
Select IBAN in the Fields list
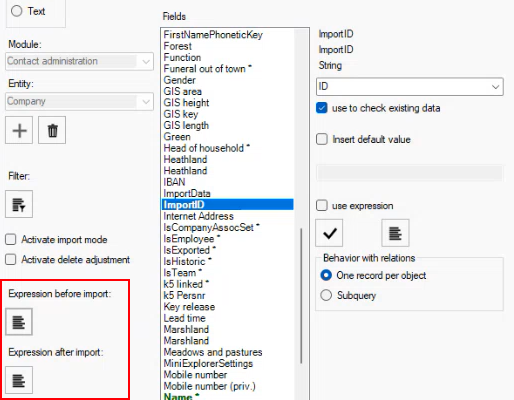pyautogui.click(x=174, y=182)
